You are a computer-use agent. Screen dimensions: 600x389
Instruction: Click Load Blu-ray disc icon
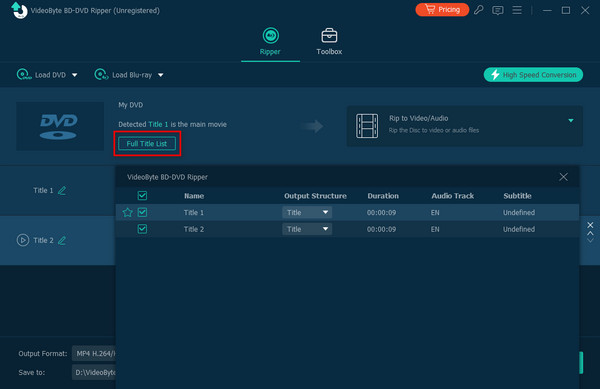[x=101, y=75]
